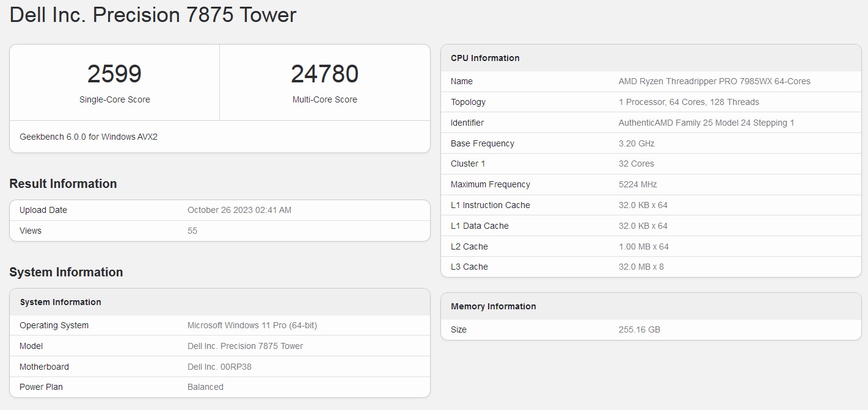Viewport: 868px width, 410px height.
Task: Select 'AuthenticAMD Family 25 Model 24 Stepping 1'
Action: (x=707, y=123)
